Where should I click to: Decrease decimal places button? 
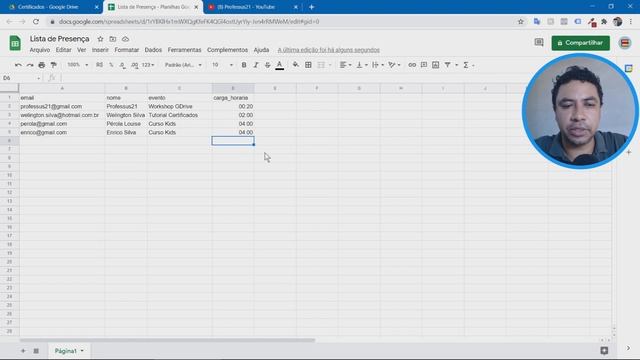[122, 65]
